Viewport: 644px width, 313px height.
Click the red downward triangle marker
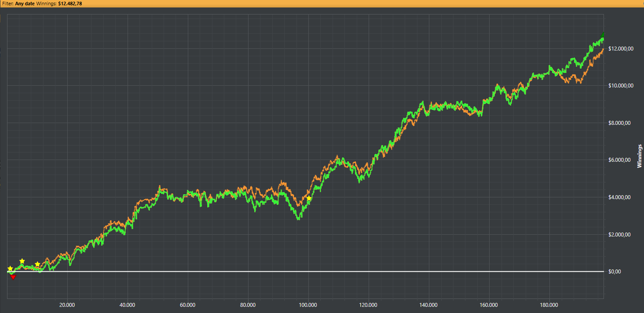13,277
